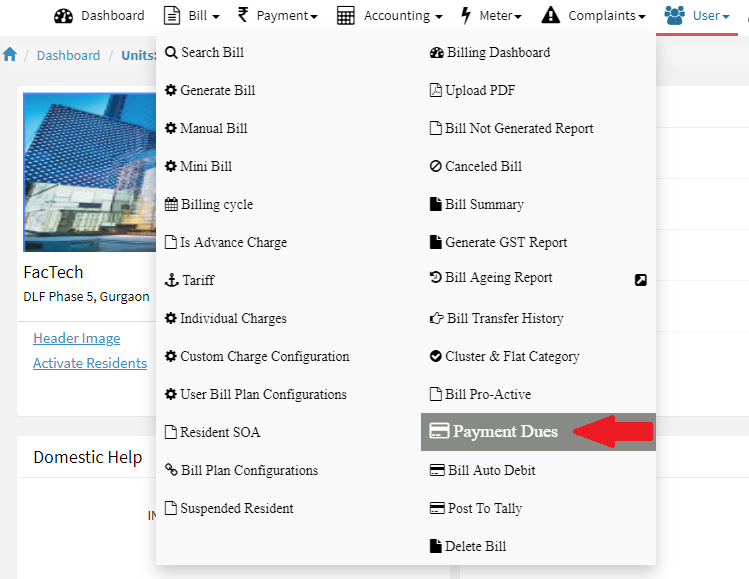Click the Dashboard breadcrumb link
This screenshot has width=749, height=579.
point(68,55)
